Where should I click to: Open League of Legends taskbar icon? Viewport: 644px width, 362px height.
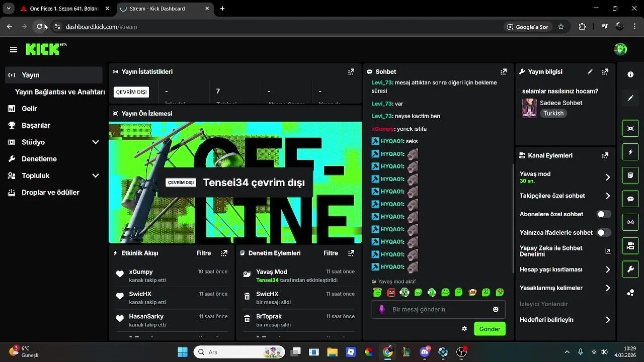point(406,352)
